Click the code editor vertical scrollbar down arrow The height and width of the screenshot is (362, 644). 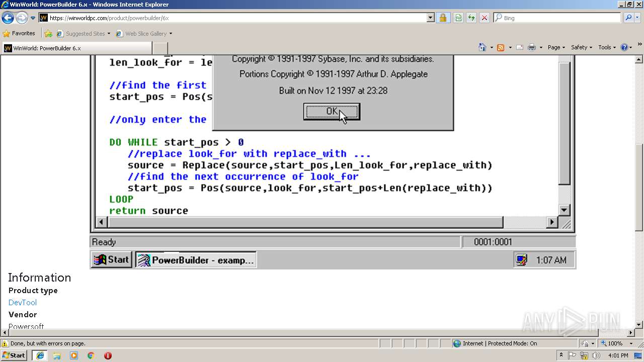(565, 210)
